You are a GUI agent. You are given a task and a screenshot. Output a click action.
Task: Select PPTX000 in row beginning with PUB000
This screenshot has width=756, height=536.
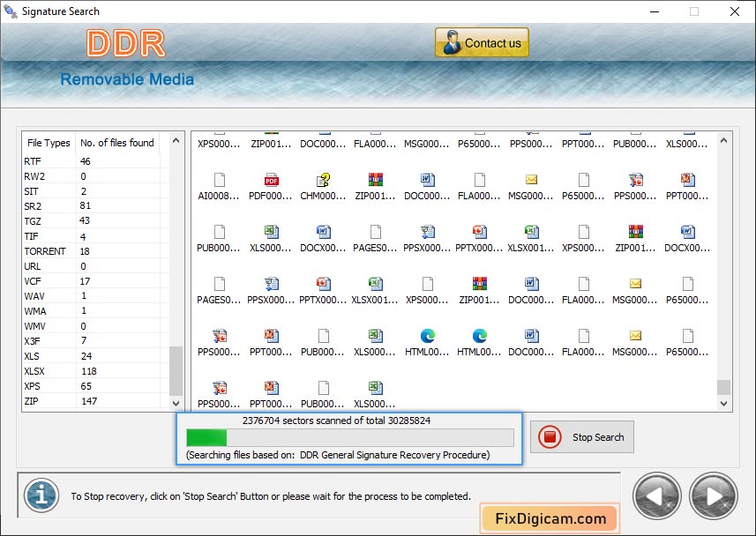479,233
